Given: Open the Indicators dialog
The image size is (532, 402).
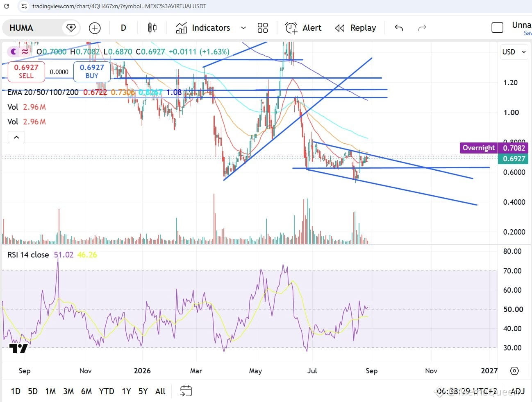Looking at the screenshot, I should pyautogui.click(x=203, y=28).
